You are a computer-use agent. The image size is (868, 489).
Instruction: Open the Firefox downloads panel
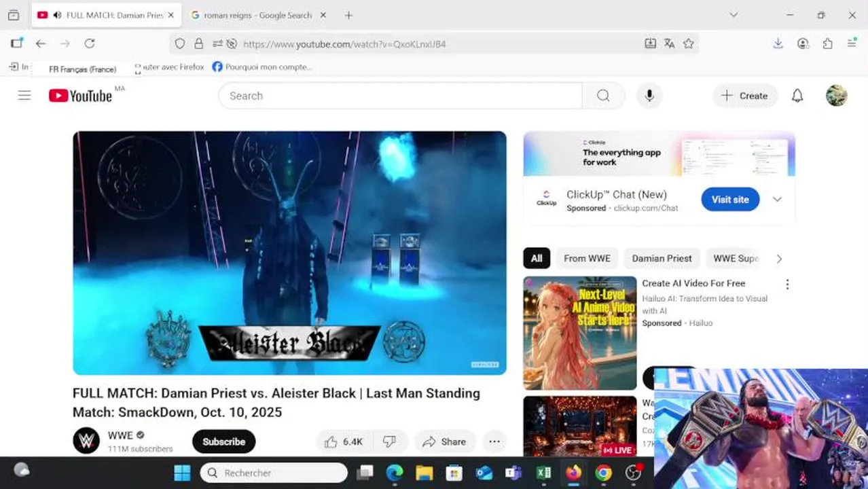click(x=778, y=43)
